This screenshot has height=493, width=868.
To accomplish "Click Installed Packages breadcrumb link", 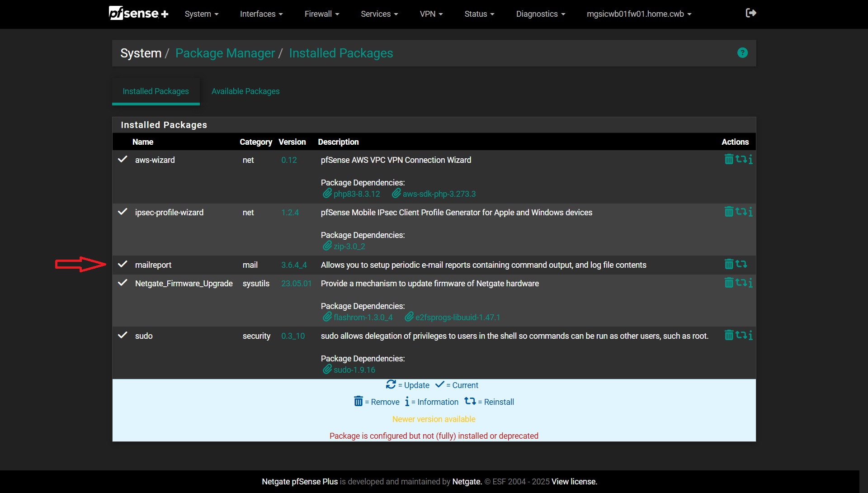I will click(341, 53).
